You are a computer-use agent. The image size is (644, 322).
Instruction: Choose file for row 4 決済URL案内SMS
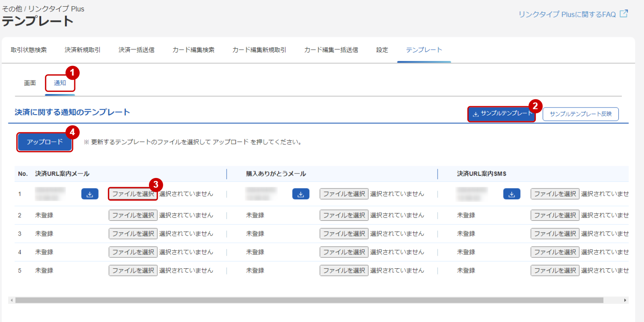[555, 252]
